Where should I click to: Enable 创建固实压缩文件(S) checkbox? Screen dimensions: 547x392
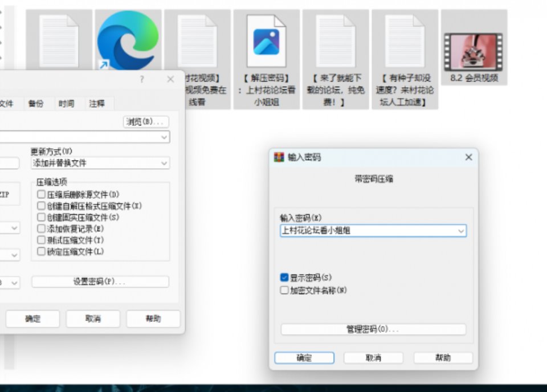41,217
